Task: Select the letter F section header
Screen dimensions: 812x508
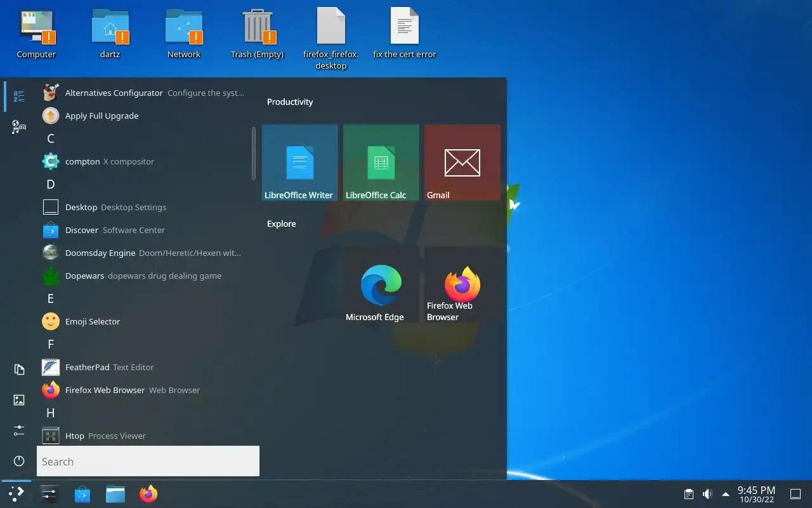Action: (51, 344)
